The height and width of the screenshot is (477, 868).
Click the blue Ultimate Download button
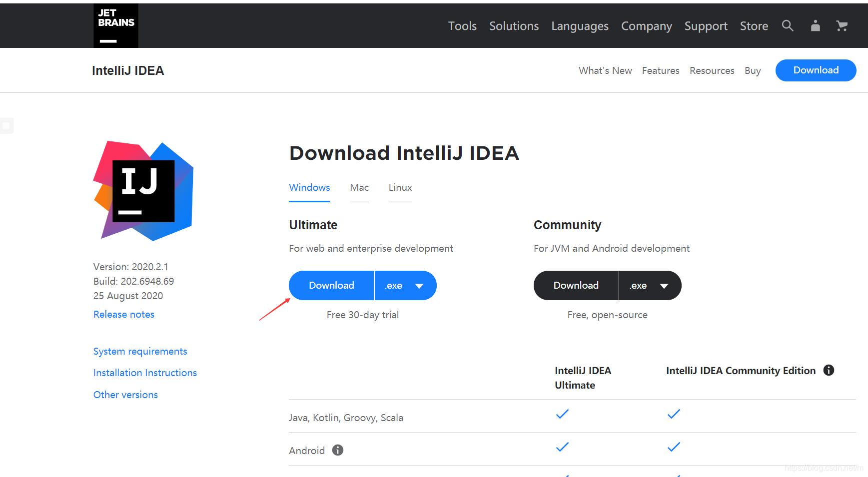click(x=331, y=285)
